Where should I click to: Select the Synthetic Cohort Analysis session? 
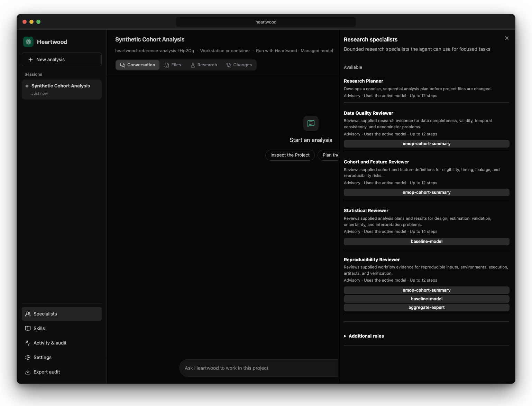(62, 89)
